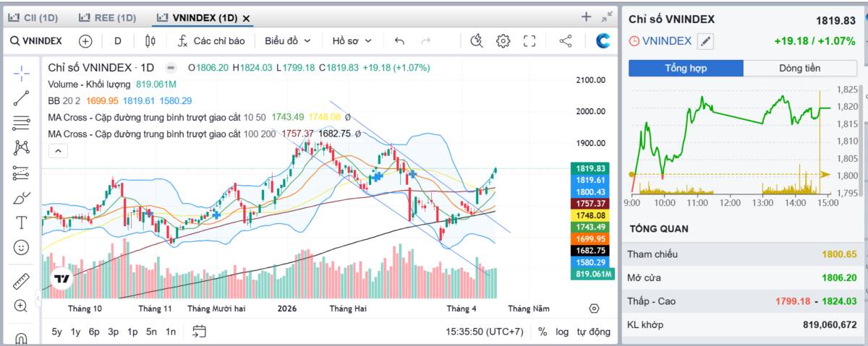Viewport: 868px width, 346px height.
Task: Expand the Hồ sơ dropdown
Action: coord(352,41)
